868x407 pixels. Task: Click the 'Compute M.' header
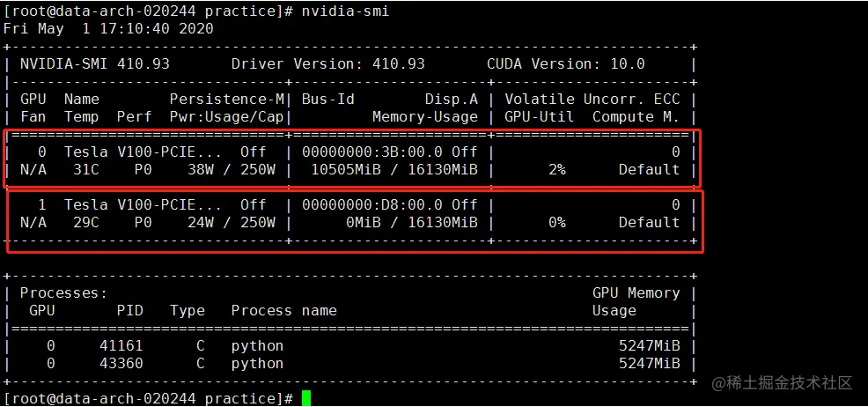pos(636,117)
